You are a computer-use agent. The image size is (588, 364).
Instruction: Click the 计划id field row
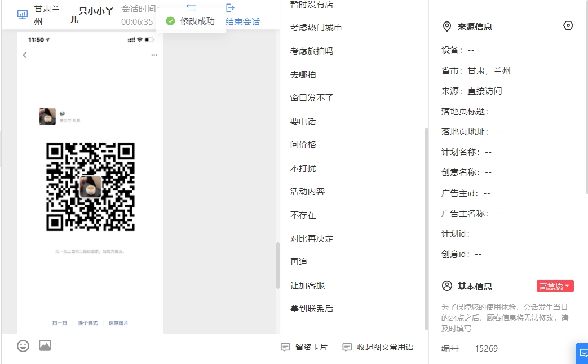(x=462, y=233)
